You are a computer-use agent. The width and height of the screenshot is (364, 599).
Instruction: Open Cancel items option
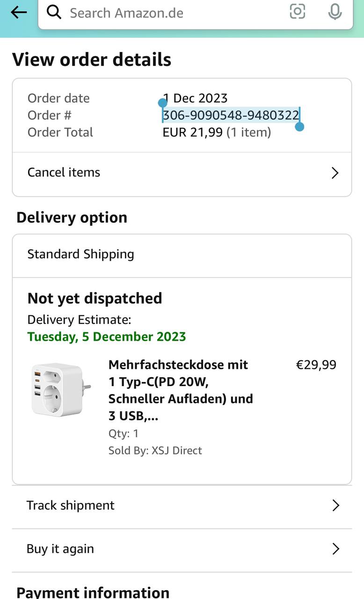coord(64,172)
